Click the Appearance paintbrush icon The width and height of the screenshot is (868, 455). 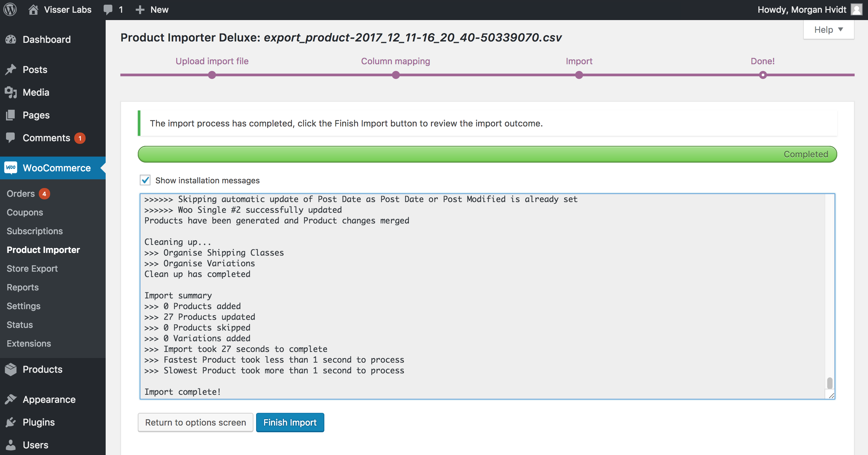[x=11, y=399]
